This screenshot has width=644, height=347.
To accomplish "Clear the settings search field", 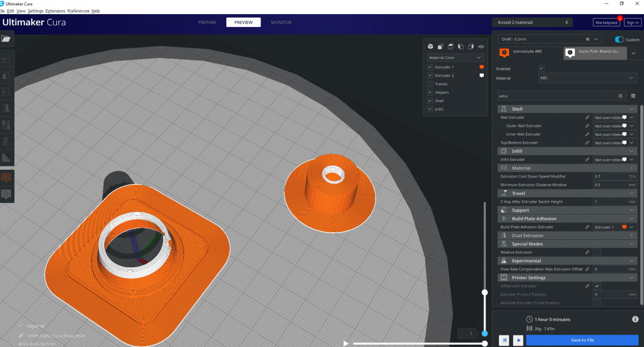I will (x=620, y=96).
